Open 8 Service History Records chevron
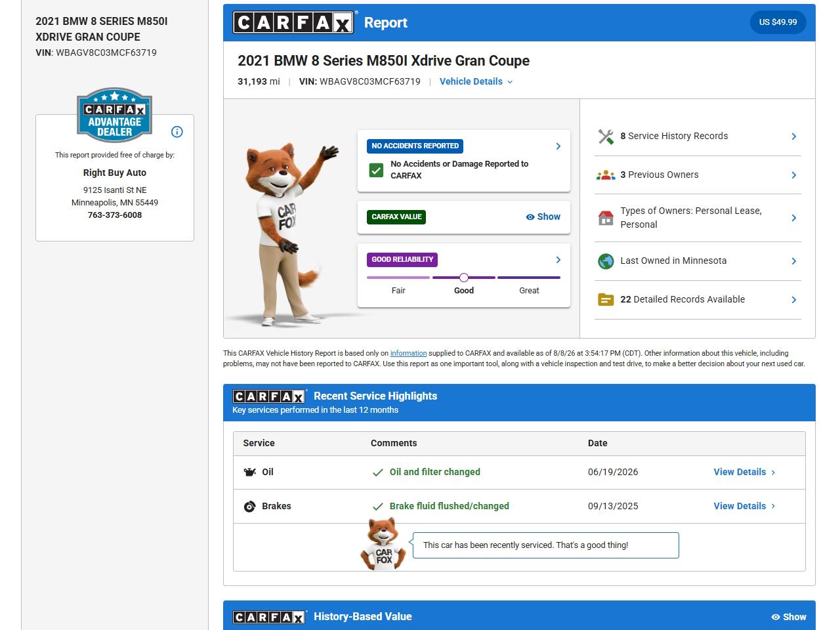Screen dimensions: 840x630 click(794, 136)
